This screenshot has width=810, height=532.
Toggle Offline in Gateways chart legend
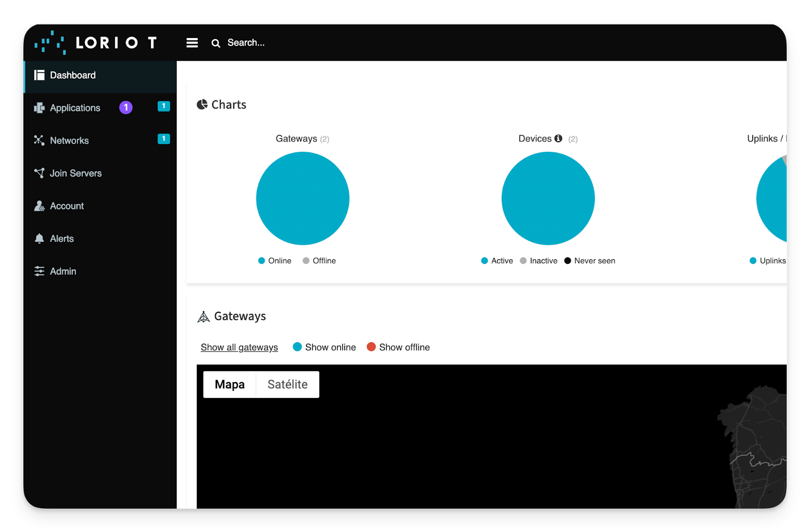pos(319,261)
